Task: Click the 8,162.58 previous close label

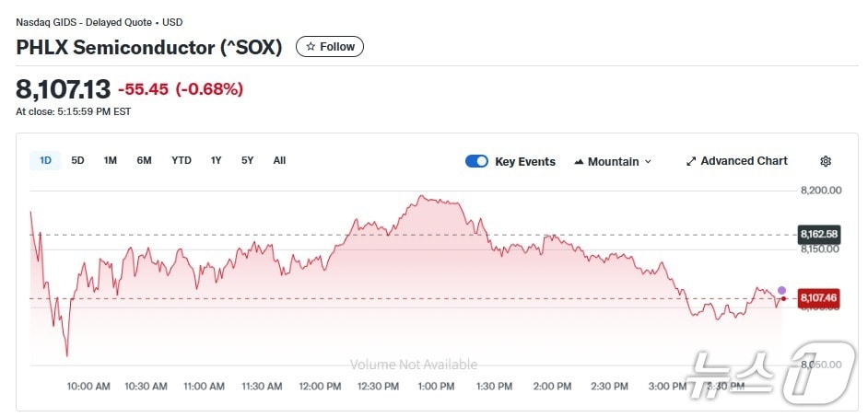Action: (x=818, y=234)
